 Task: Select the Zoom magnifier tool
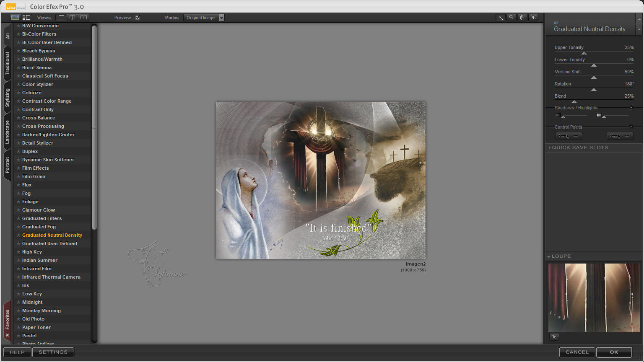click(x=511, y=18)
